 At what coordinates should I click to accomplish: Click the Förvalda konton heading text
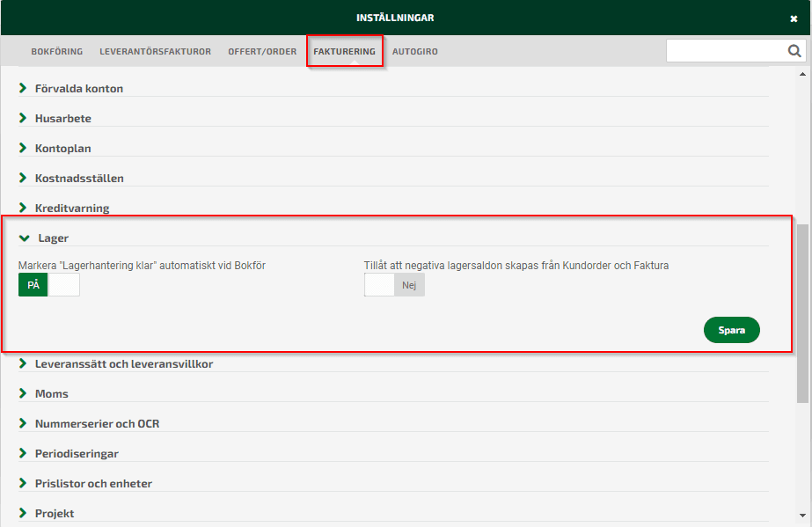point(79,89)
